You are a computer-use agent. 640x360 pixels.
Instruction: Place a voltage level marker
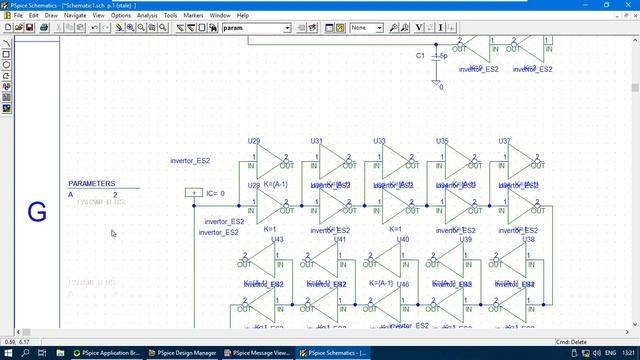393,28
